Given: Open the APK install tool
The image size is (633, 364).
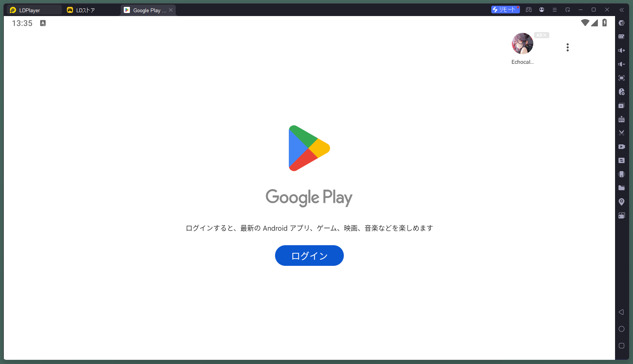Looking at the screenshot, I should (x=622, y=119).
